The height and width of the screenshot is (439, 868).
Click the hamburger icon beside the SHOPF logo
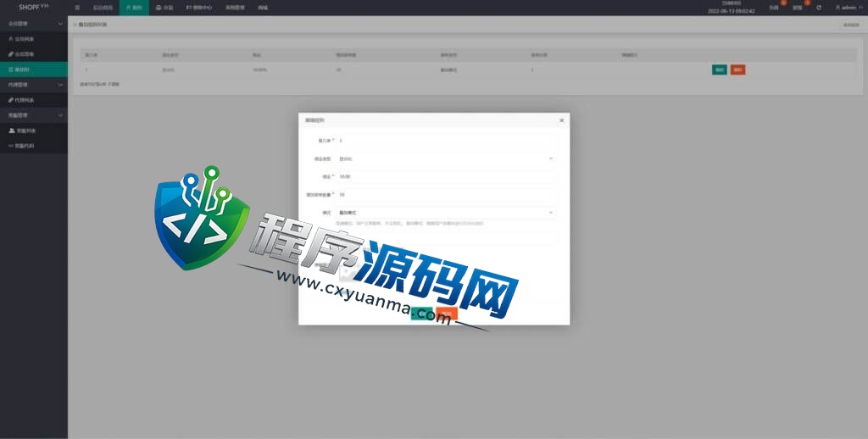77,8
